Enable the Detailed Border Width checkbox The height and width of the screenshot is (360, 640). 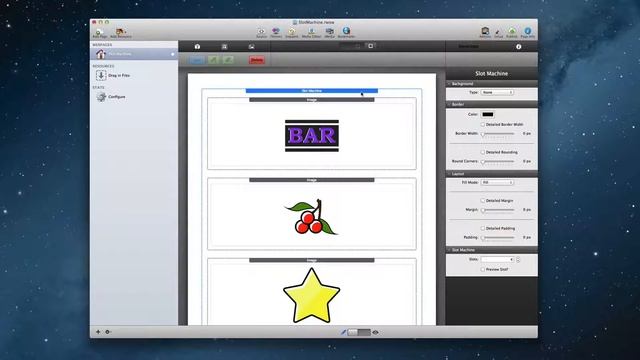coord(482,124)
